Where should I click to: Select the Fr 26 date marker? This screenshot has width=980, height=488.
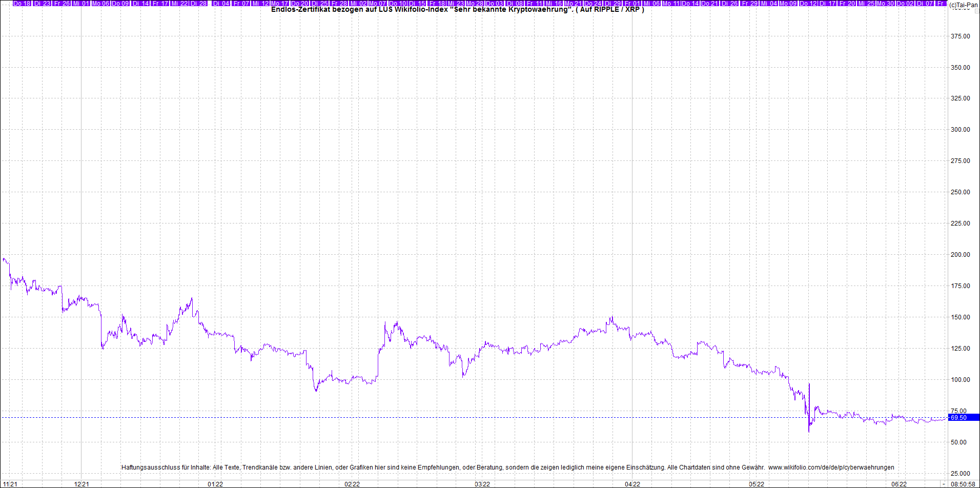point(62,3)
